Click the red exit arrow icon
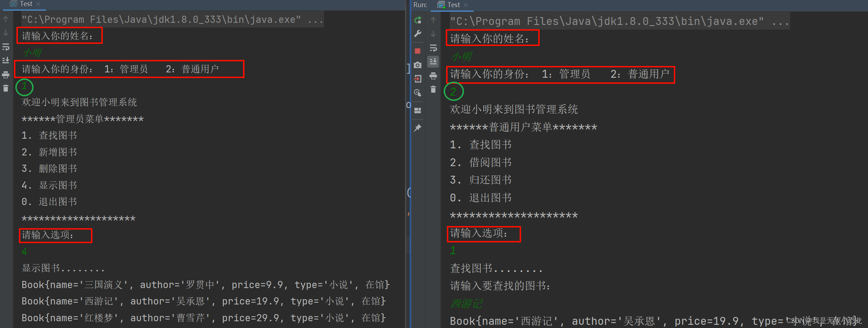868x328 pixels. coord(418,79)
